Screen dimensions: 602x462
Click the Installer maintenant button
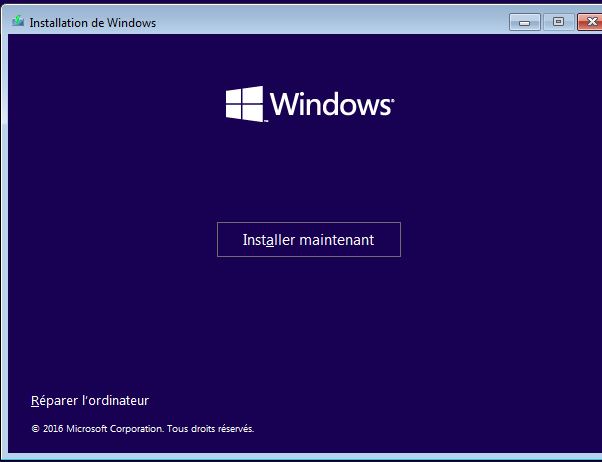click(x=309, y=239)
